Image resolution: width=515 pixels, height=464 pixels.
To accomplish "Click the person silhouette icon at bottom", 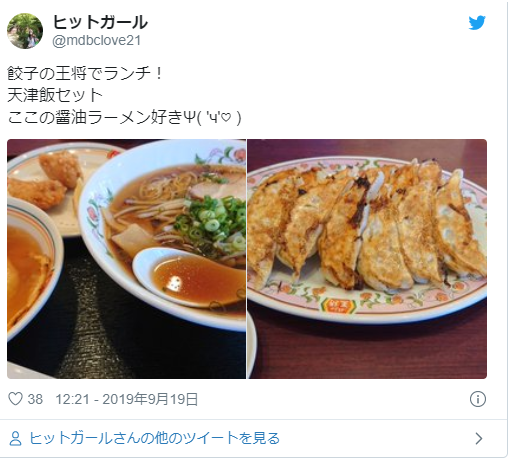I will click(15, 439).
